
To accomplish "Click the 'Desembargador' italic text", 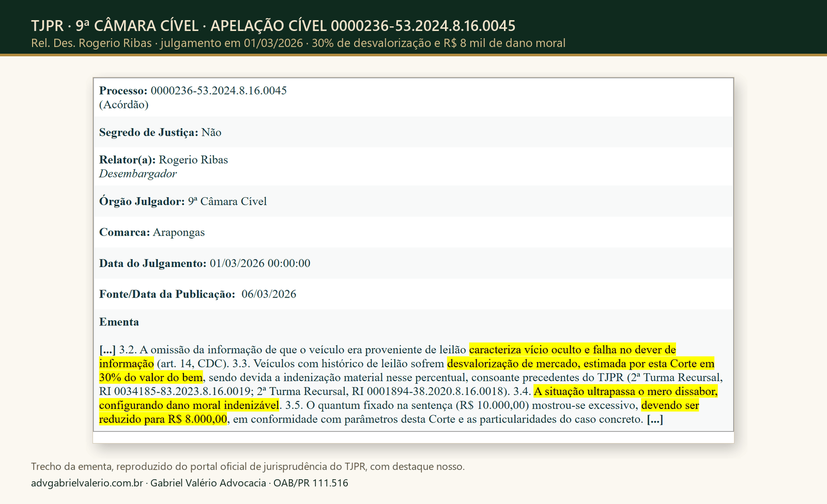I will [138, 174].
